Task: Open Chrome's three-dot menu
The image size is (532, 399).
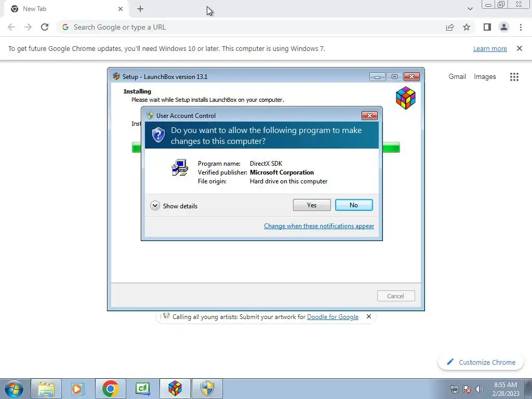Action: (x=521, y=27)
